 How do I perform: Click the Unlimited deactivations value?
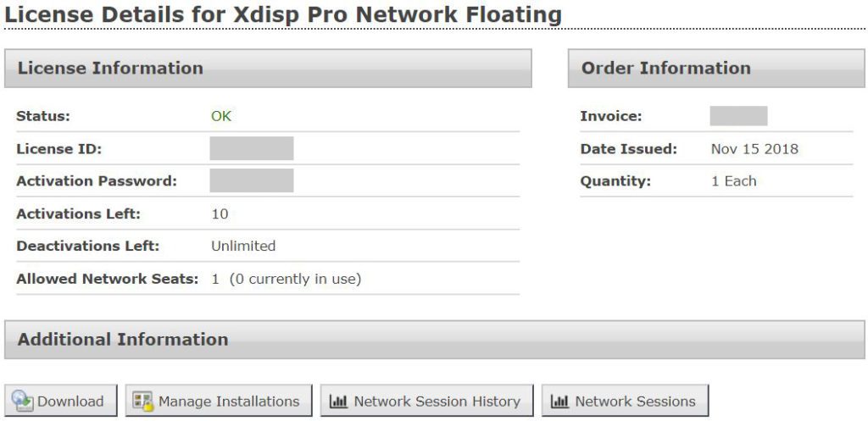(x=243, y=246)
